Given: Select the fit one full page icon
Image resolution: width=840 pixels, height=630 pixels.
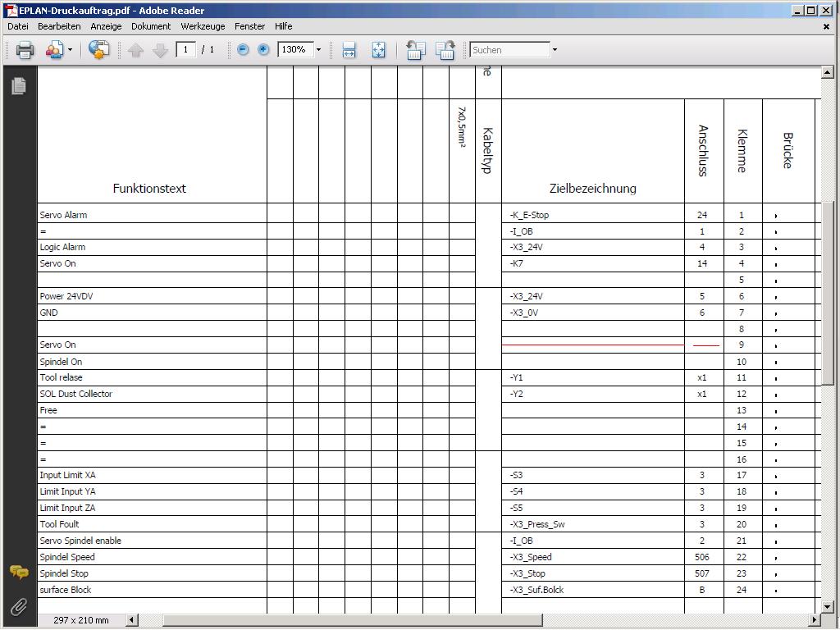Looking at the screenshot, I should pos(378,50).
